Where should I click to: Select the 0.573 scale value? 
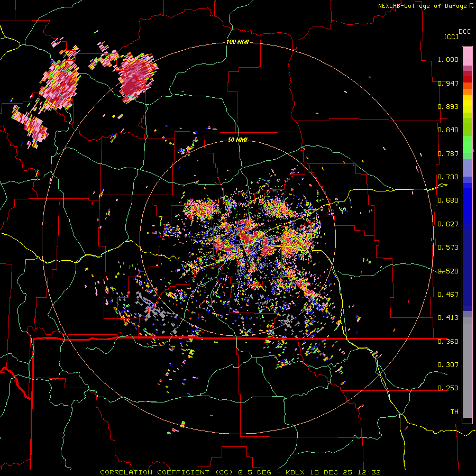448,248
